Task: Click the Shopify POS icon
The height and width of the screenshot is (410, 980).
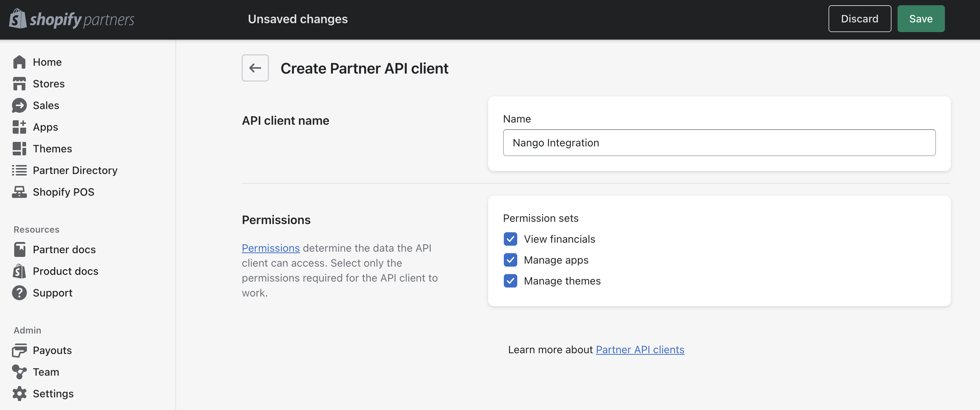Action: [x=19, y=192]
